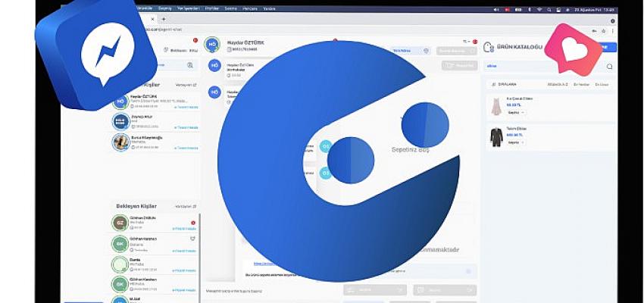Focus the message input field

(271, 291)
